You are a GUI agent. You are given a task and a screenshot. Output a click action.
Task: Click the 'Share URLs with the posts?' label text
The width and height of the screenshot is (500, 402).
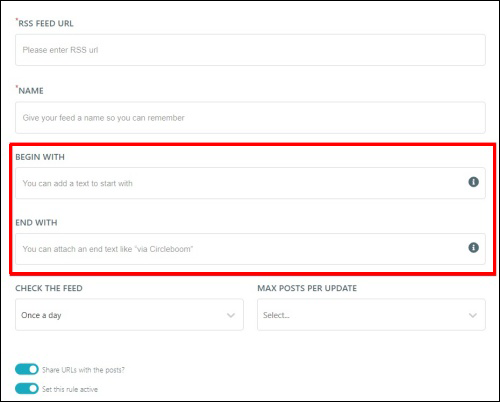[x=83, y=370]
